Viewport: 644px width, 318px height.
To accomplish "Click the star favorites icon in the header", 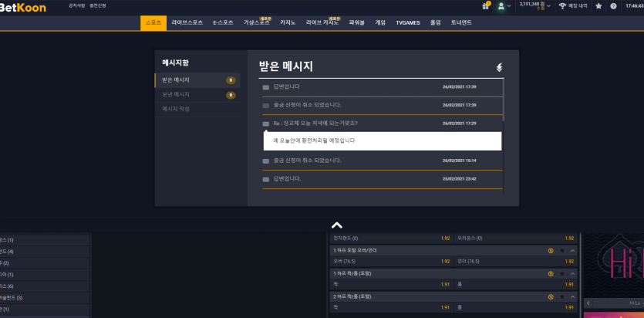I will pos(598,5).
